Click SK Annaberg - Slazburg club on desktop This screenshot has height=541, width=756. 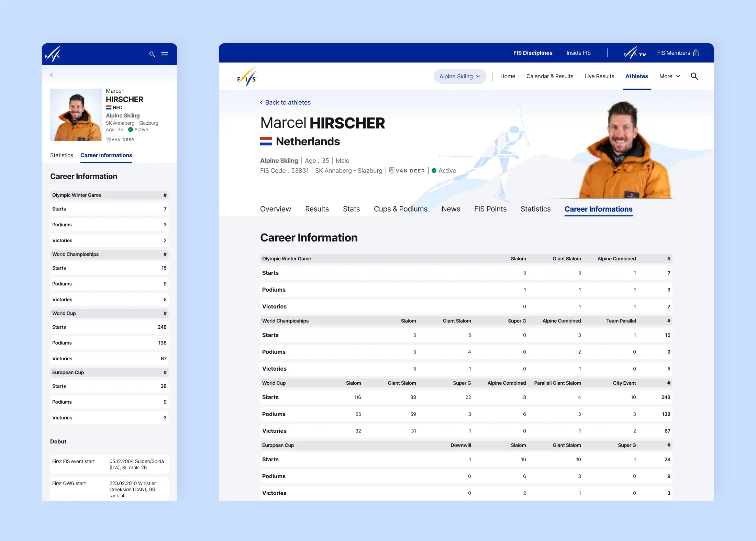[348, 171]
